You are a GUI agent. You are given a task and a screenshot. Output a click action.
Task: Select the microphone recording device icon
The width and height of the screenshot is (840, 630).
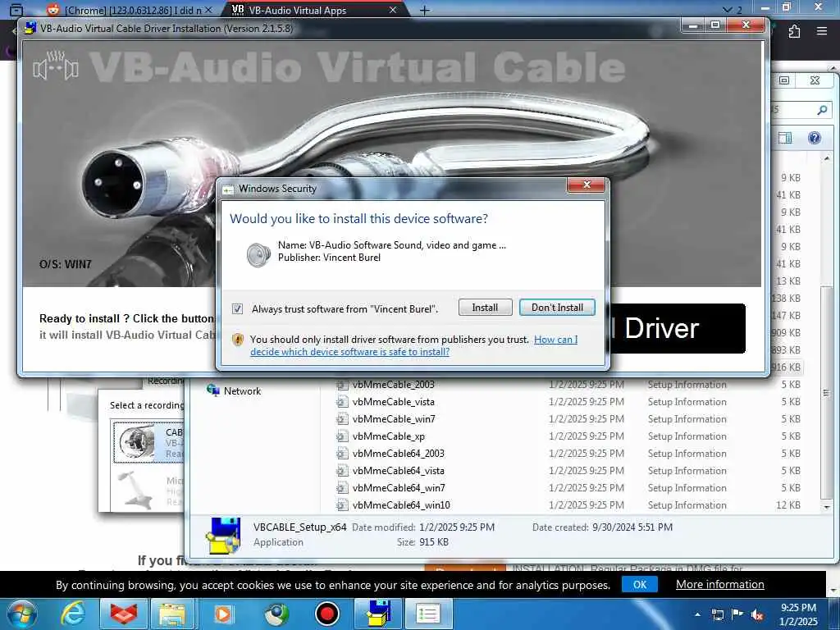click(134, 489)
